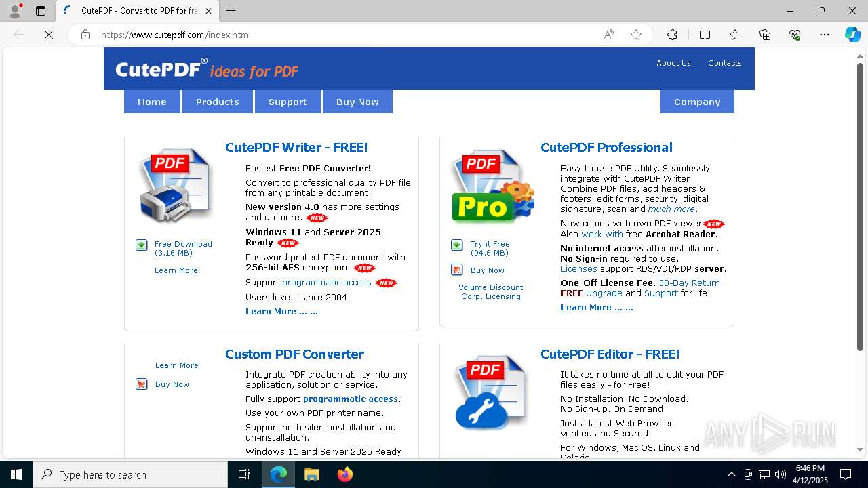Open the About Us link
Viewport: 868px width, 488px height.
click(x=673, y=63)
